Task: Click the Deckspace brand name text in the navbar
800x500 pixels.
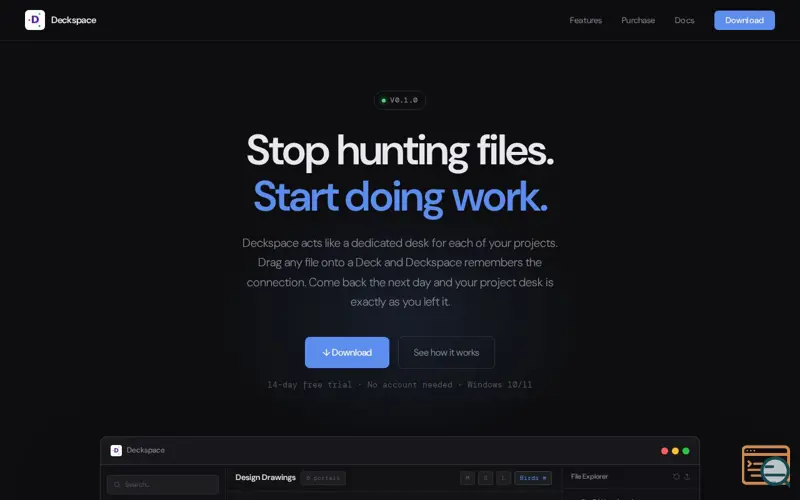Action: (x=73, y=20)
